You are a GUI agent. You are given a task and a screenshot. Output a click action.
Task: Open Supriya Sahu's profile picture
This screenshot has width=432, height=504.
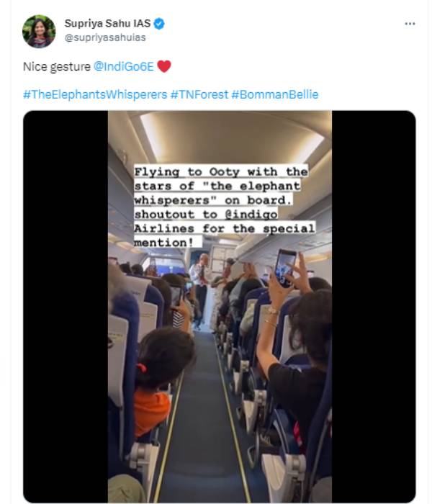pyautogui.click(x=39, y=31)
